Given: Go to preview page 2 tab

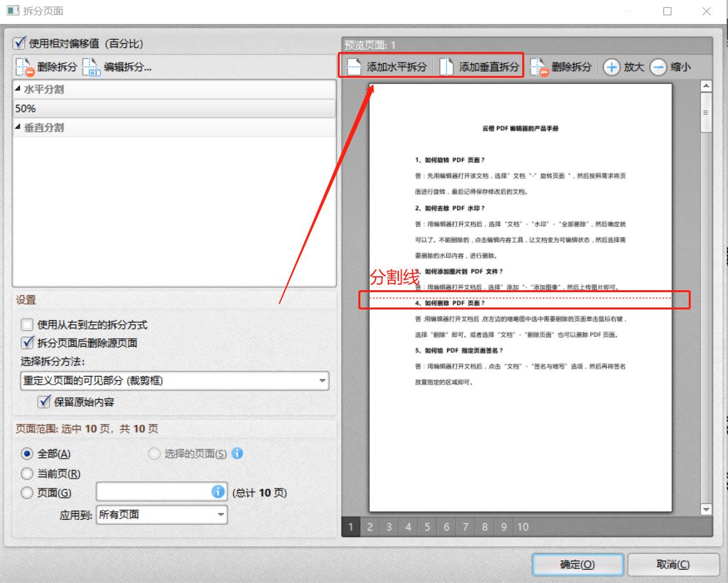Looking at the screenshot, I should [370, 527].
